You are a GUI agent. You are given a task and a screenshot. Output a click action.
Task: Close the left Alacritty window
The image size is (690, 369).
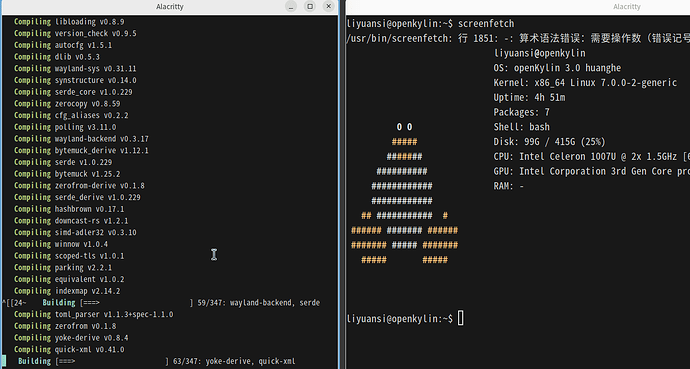[328, 6]
